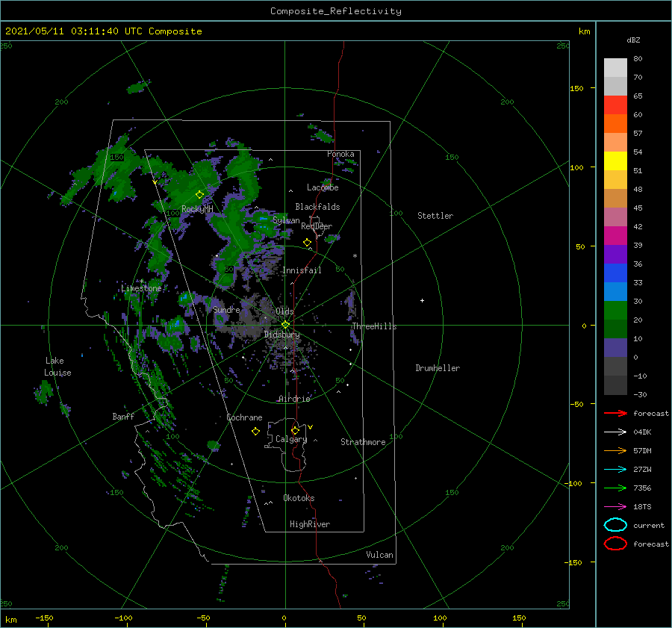Click the Vulcan city label
Image resolution: width=672 pixels, height=628 pixels.
click(x=380, y=555)
